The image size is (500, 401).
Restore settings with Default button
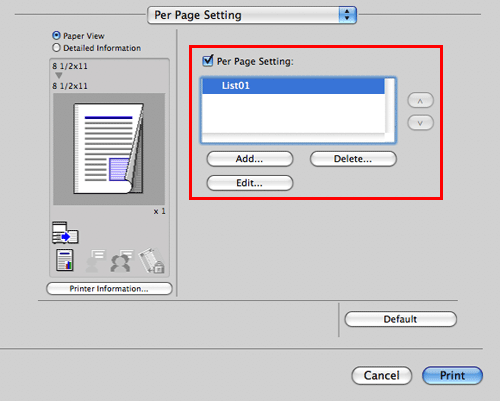[x=400, y=319]
